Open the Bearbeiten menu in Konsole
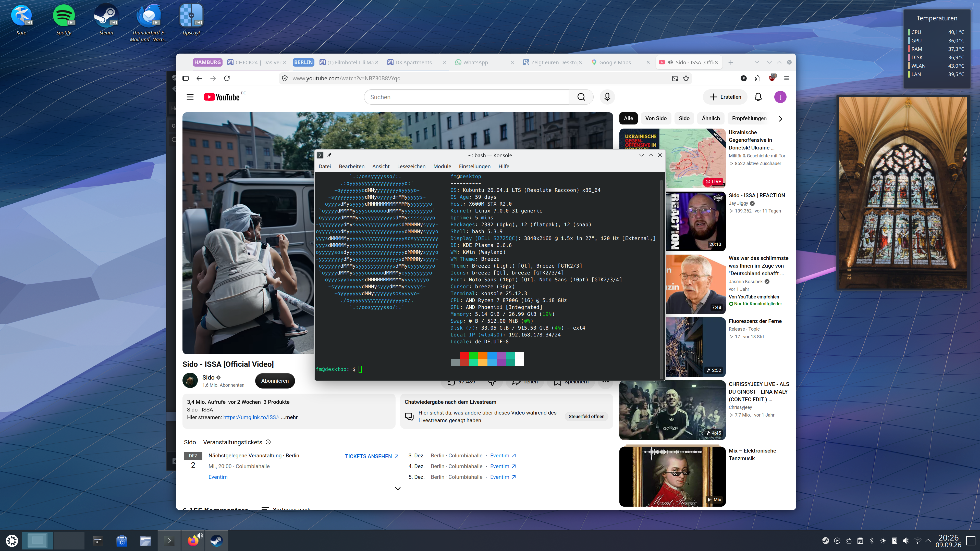 click(x=351, y=166)
